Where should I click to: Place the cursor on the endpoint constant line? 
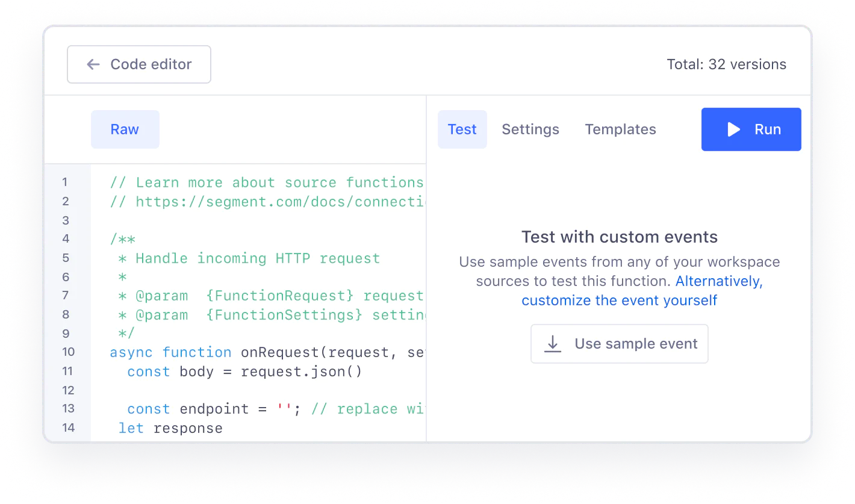(214, 409)
